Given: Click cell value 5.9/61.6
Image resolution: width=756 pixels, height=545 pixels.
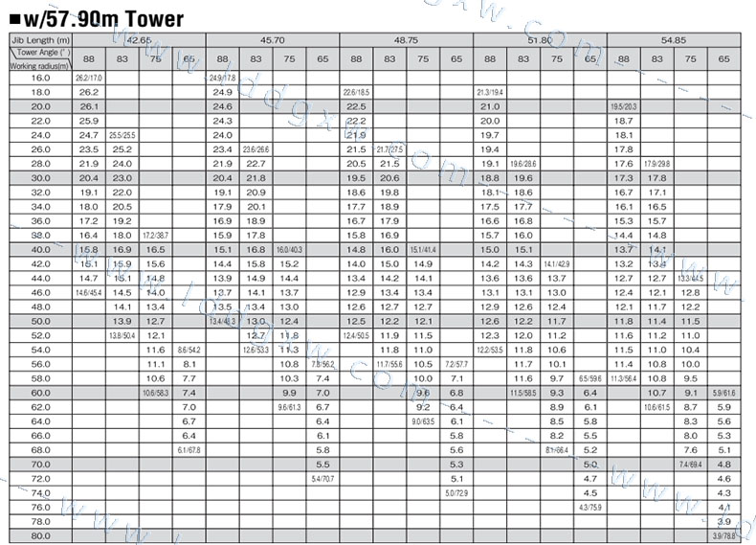Looking at the screenshot, I should click(723, 394).
